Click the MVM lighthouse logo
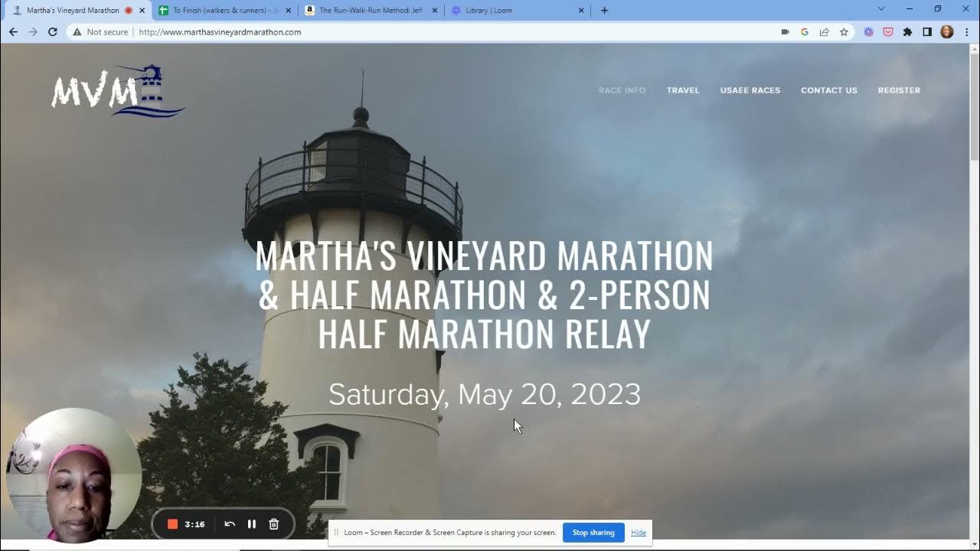Viewport: 980px width, 551px height. (x=118, y=91)
